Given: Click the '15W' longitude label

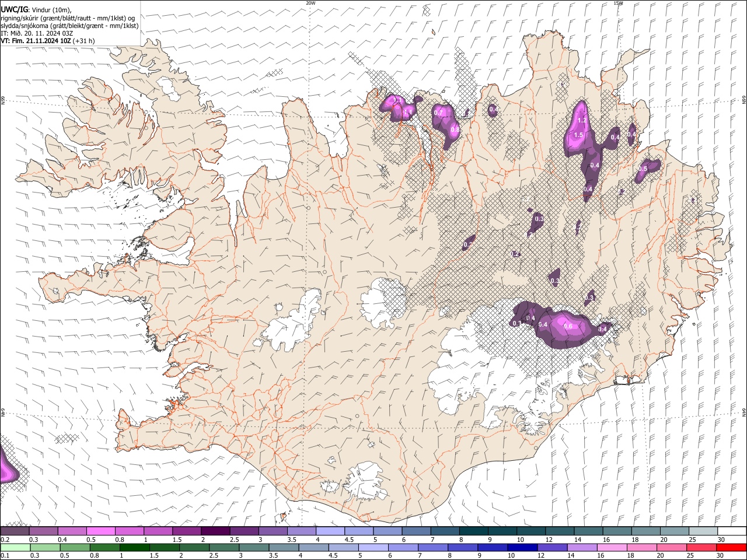Looking at the screenshot, I should click(618, 3).
